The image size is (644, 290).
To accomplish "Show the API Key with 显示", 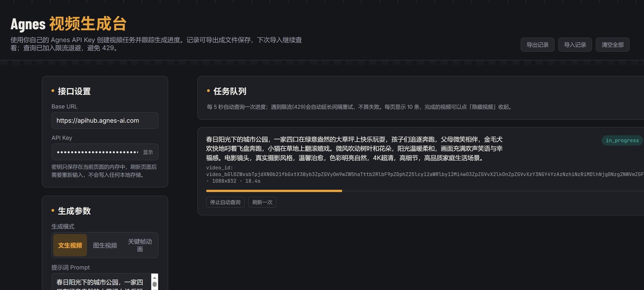I will (148, 152).
